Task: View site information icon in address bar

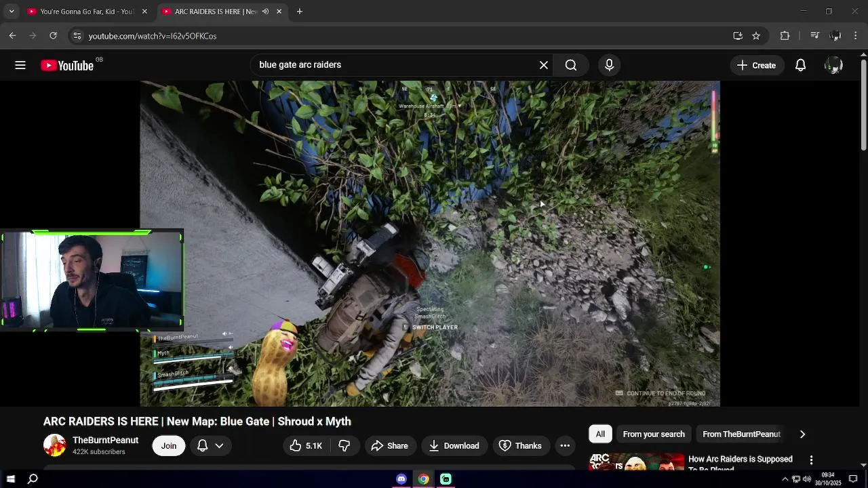Action: (77, 36)
